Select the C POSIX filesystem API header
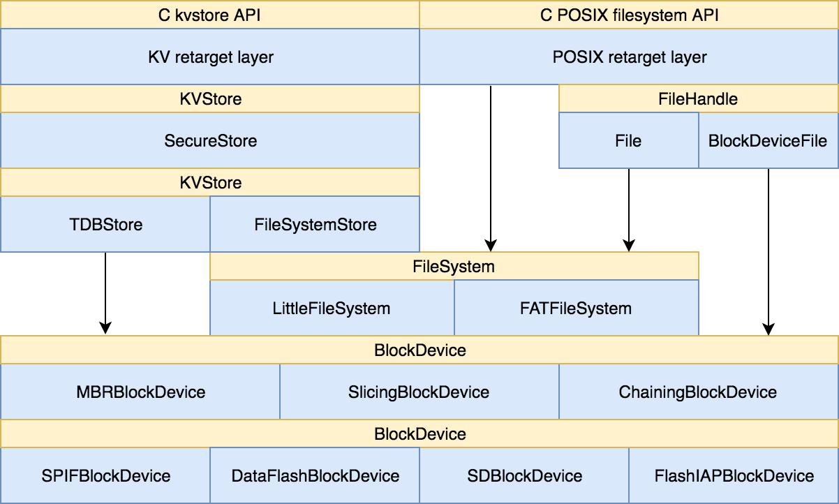Image resolution: width=839 pixels, height=504 pixels. click(629, 15)
